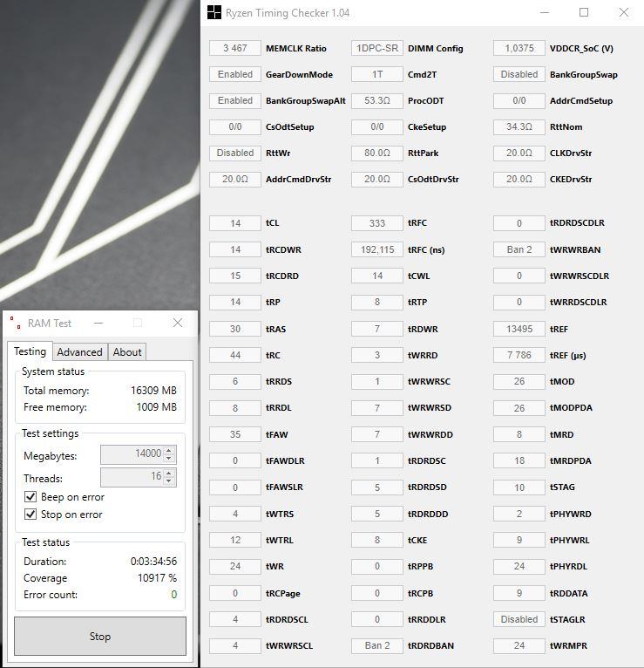Click the RttWr Disabled field

click(235, 153)
